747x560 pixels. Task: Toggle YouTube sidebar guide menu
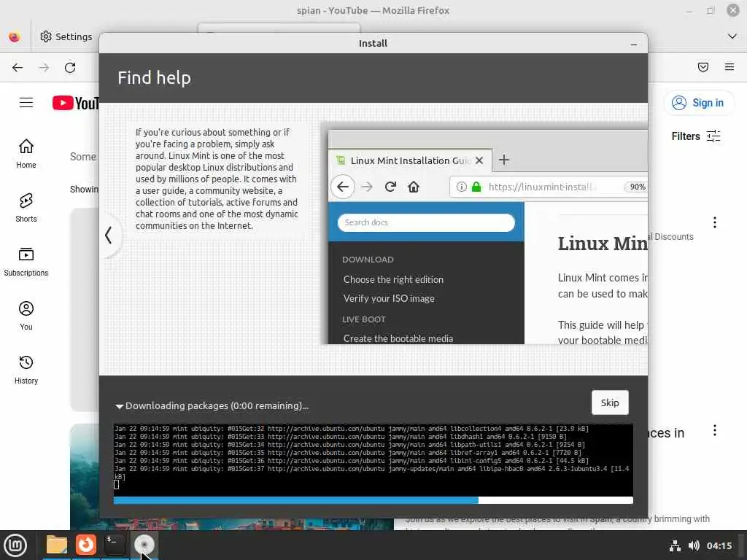(26, 103)
